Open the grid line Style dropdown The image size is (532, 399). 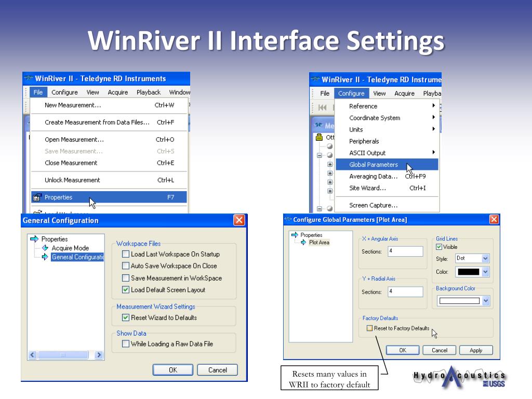pos(486,258)
